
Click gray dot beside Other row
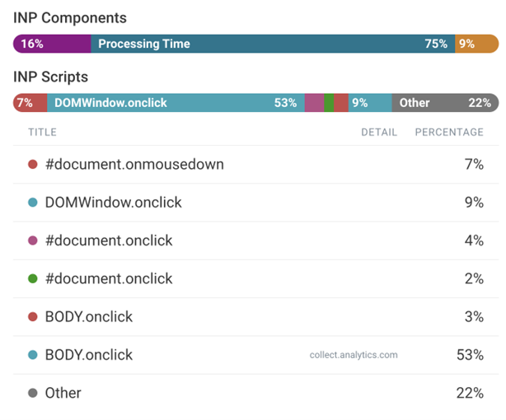pyautogui.click(x=33, y=394)
